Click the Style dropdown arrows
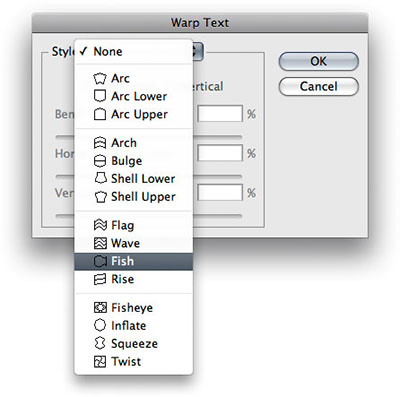Screen dimensions: 400x397 click(198, 52)
